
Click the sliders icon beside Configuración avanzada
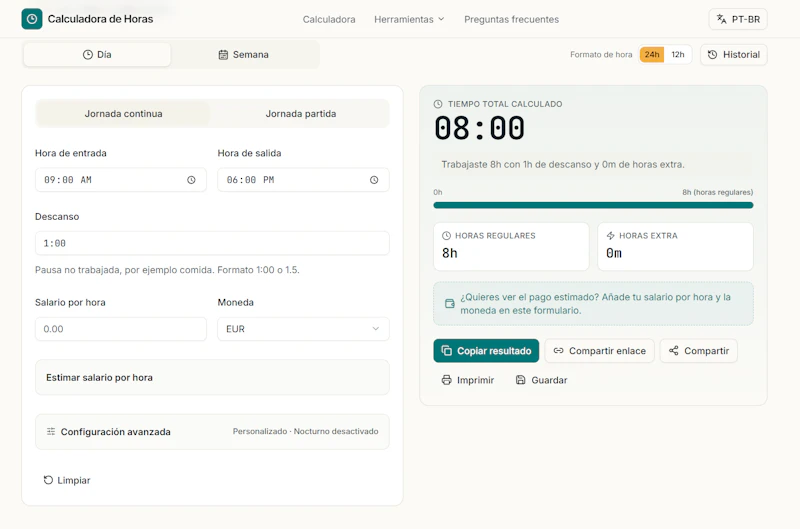coord(51,432)
